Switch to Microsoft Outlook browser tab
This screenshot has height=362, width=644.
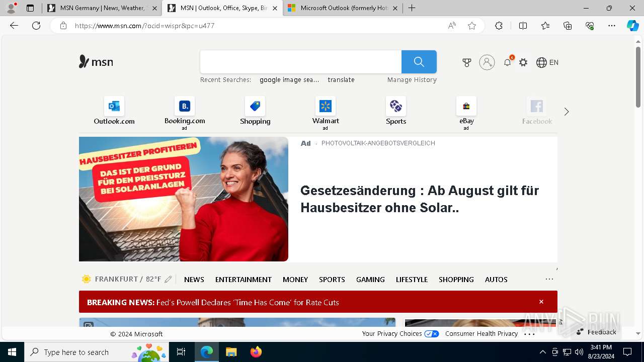344,8
